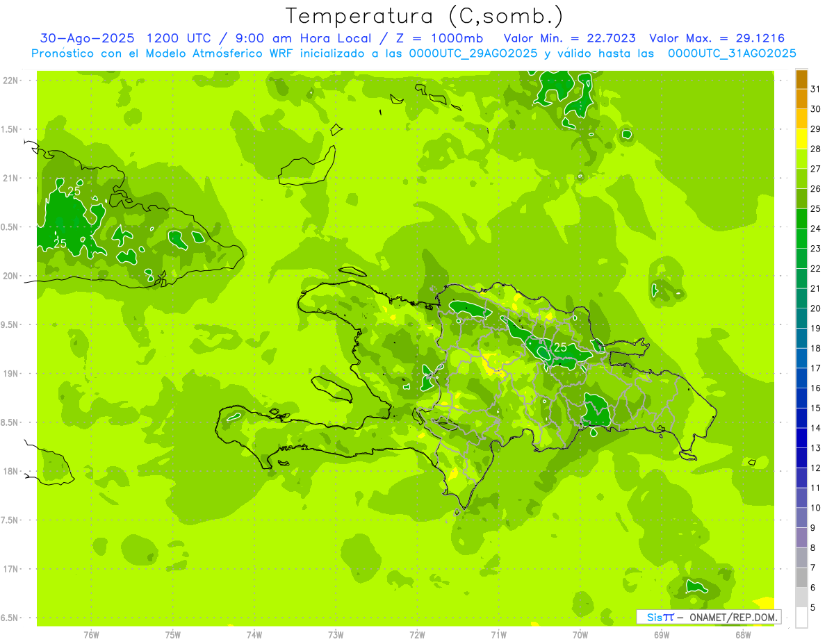
Task: Click the grey legend swatch between 6 and 7
Action: click(801, 577)
